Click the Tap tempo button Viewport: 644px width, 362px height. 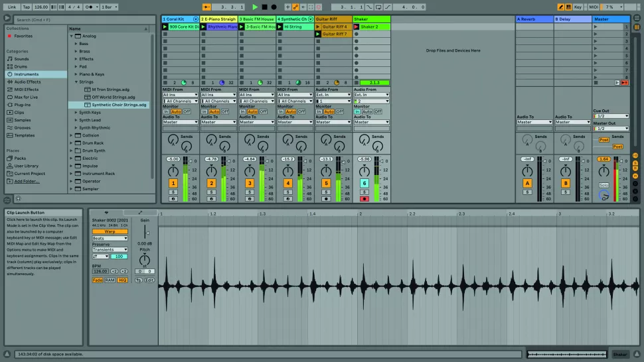(26, 7)
